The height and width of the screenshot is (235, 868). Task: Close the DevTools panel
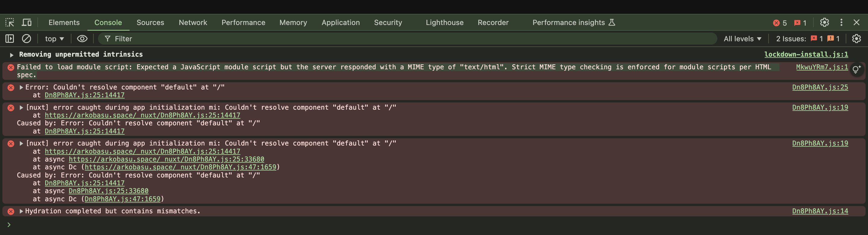(x=857, y=23)
